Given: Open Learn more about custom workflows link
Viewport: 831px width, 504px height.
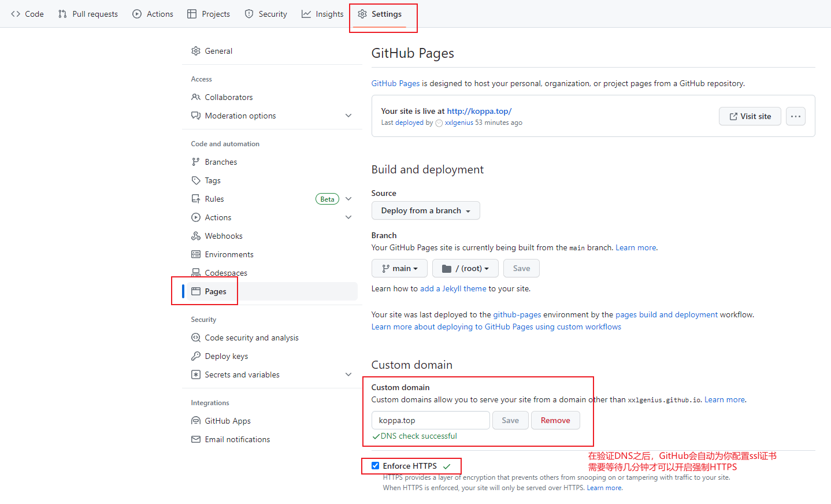Looking at the screenshot, I should 496,327.
